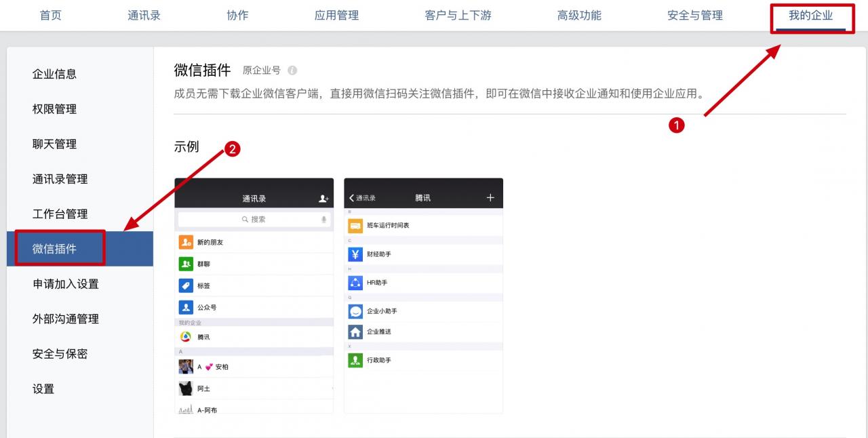Switch to the 协作 tab

(x=237, y=15)
